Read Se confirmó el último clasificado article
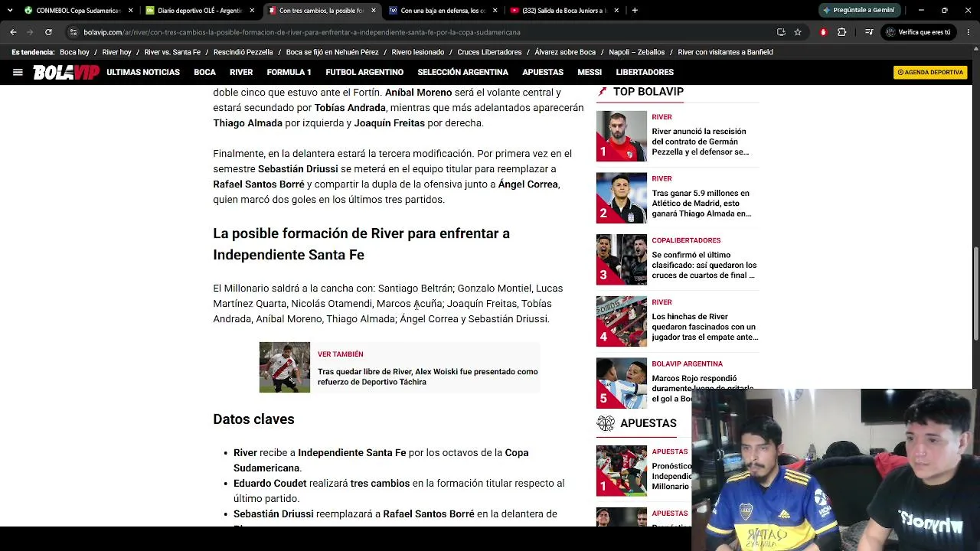 click(704, 265)
